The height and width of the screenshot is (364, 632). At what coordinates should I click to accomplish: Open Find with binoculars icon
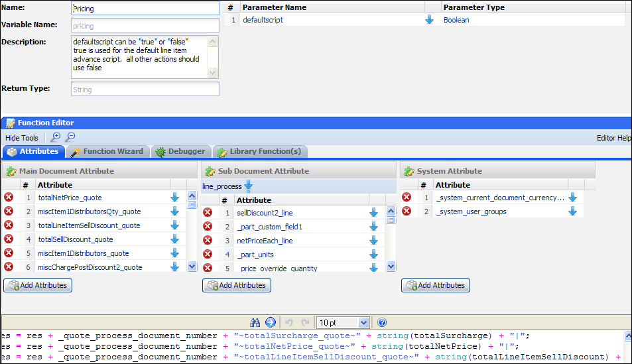(255, 322)
